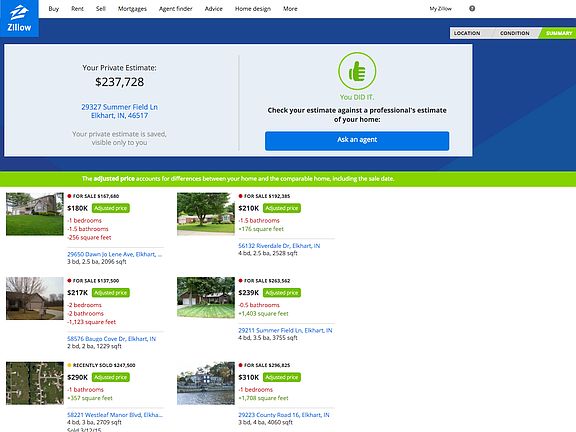Viewport: 576px width, 432px height.
Task: Click Adjusted price badge next to $239K
Action: pyautogui.click(x=282, y=293)
